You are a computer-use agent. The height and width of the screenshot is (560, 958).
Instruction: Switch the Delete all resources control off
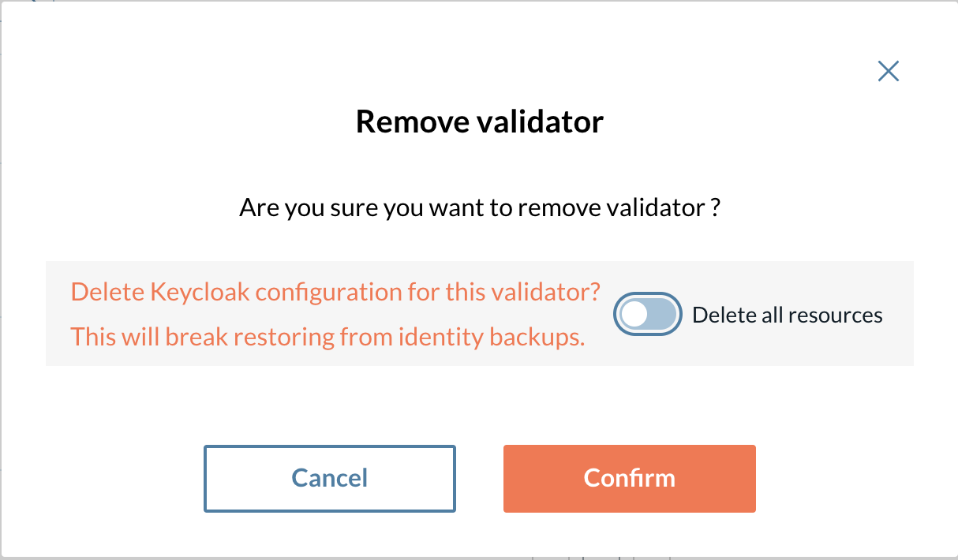pos(647,314)
